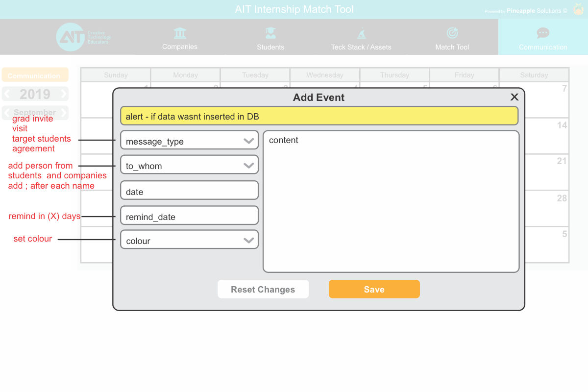Click the AIT logo in header
588x392 pixels.
[71, 37]
